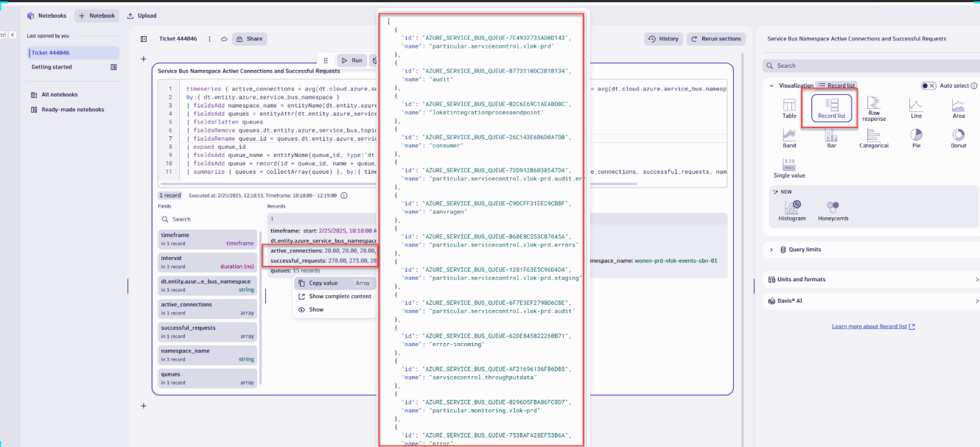The height and width of the screenshot is (447, 980).
Task: Click the Single value visualization
Action: pyautogui.click(x=789, y=168)
